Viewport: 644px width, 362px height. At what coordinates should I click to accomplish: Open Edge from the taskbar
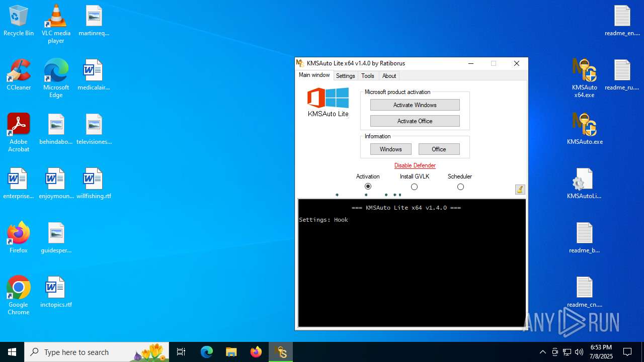click(207, 352)
